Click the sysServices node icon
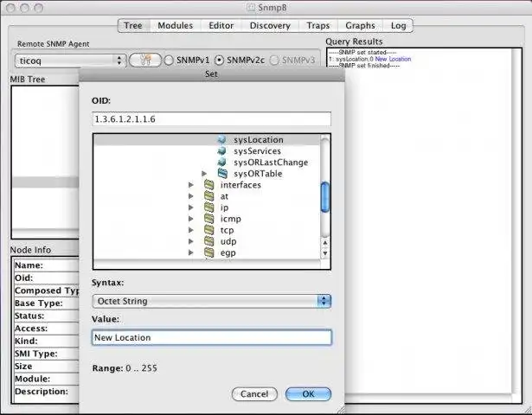Screen dimensions: 532x415 [222, 150]
